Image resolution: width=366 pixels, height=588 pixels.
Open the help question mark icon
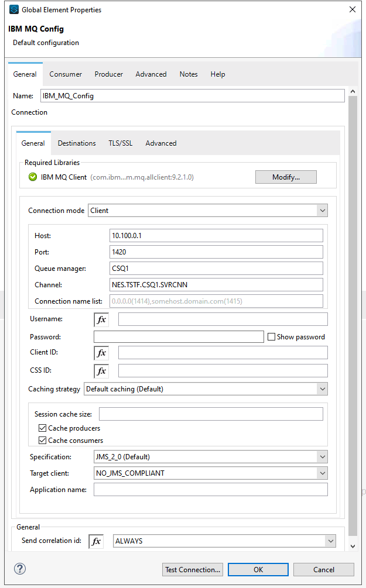(20, 569)
